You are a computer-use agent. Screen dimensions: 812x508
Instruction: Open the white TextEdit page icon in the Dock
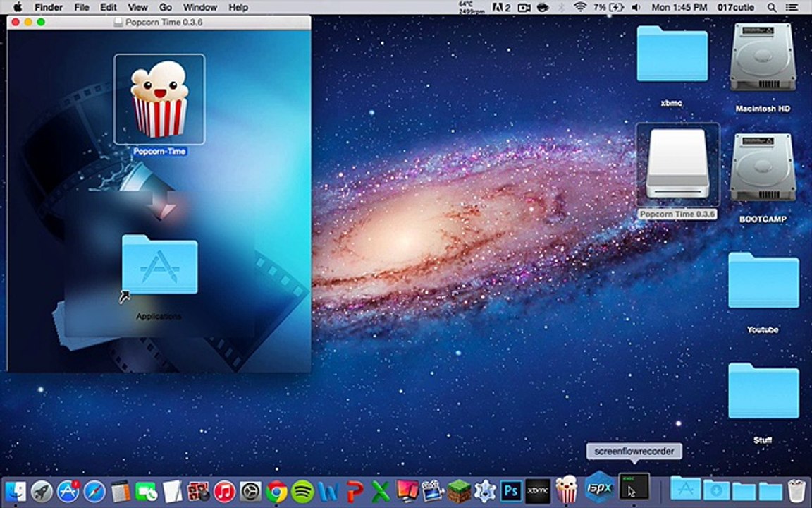173,491
